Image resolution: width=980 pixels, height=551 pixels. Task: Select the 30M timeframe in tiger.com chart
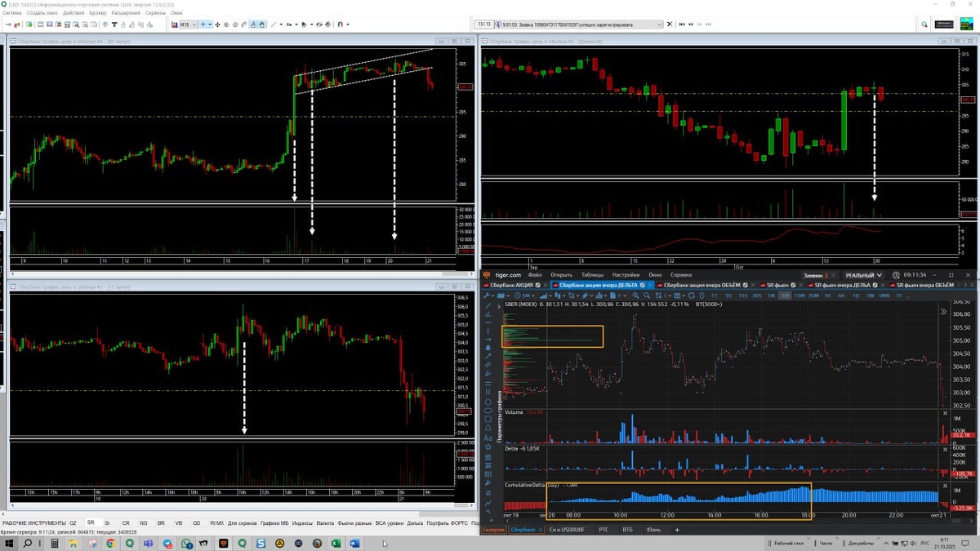813,295
